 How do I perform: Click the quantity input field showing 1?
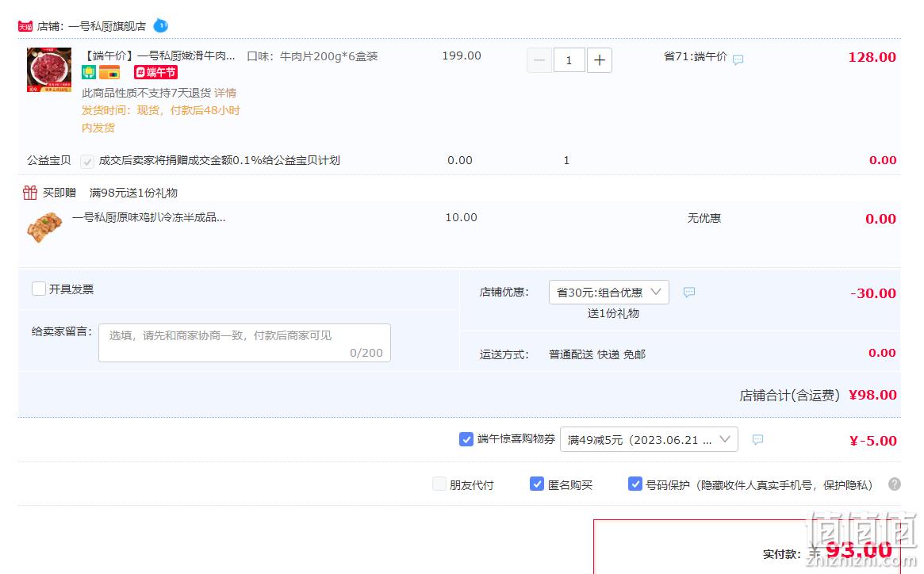tap(569, 60)
